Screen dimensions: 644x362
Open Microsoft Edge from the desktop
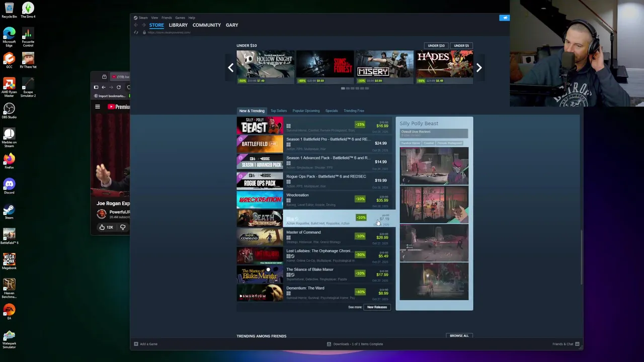(x=9, y=36)
